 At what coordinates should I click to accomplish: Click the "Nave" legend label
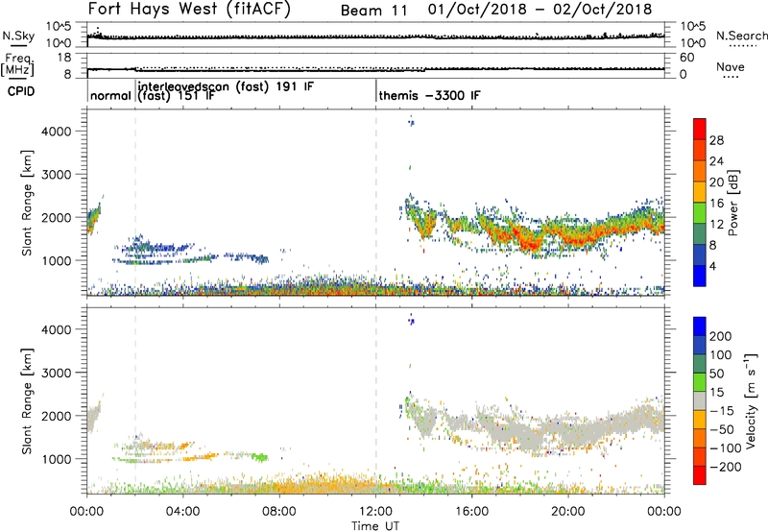click(x=731, y=67)
